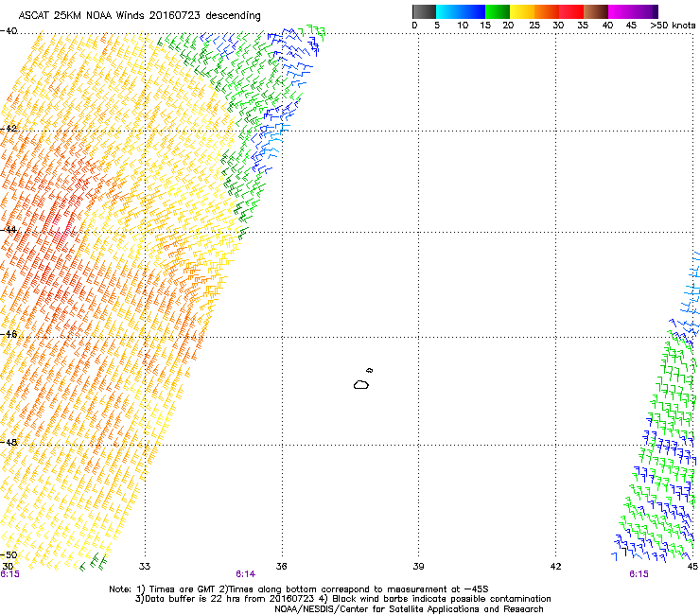This screenshot has width=700, height=615.
Task: Click the green 15–20 knot color bar segment
Action: click(498, 11)
